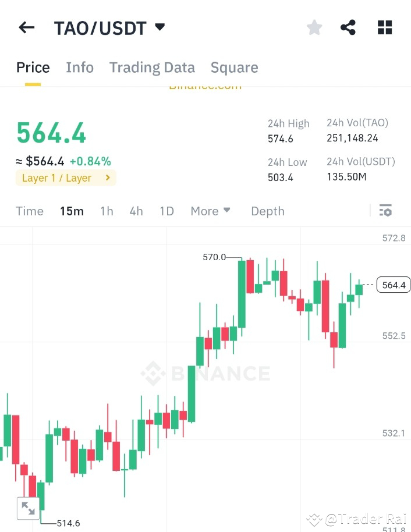Open the Square tab
Screen dimensions: 411x532
point(234,67)
